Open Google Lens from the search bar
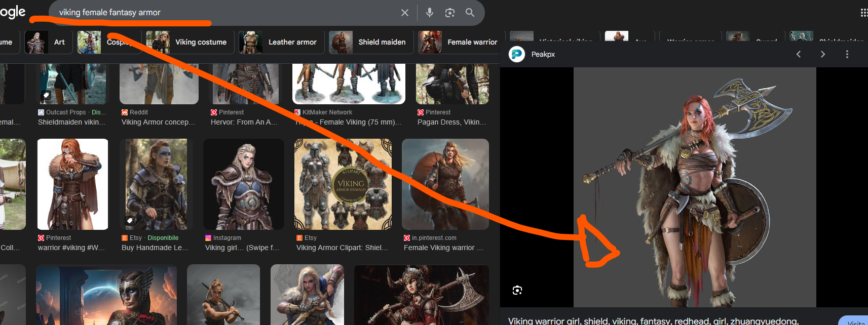Screen dimensions: 868x325 coord(450,13)
